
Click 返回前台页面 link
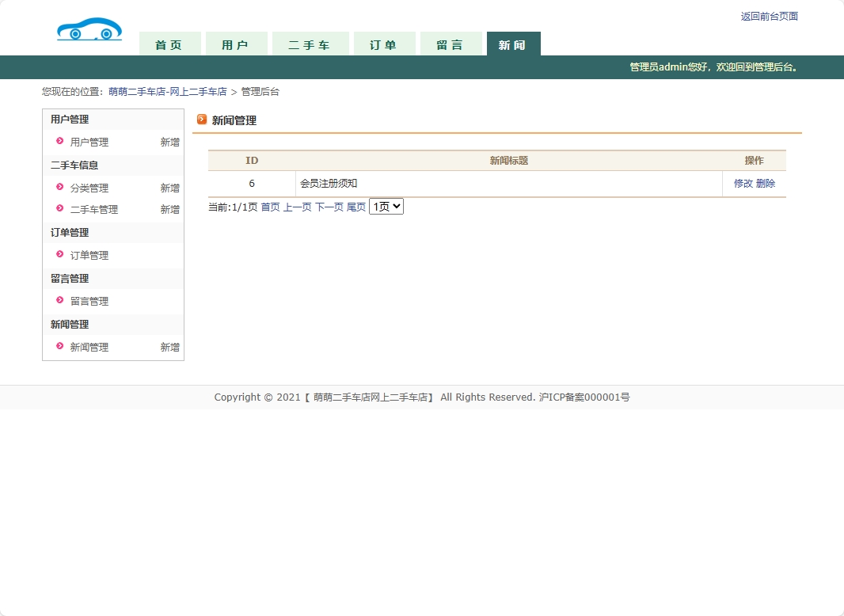[x=769, y=17]
